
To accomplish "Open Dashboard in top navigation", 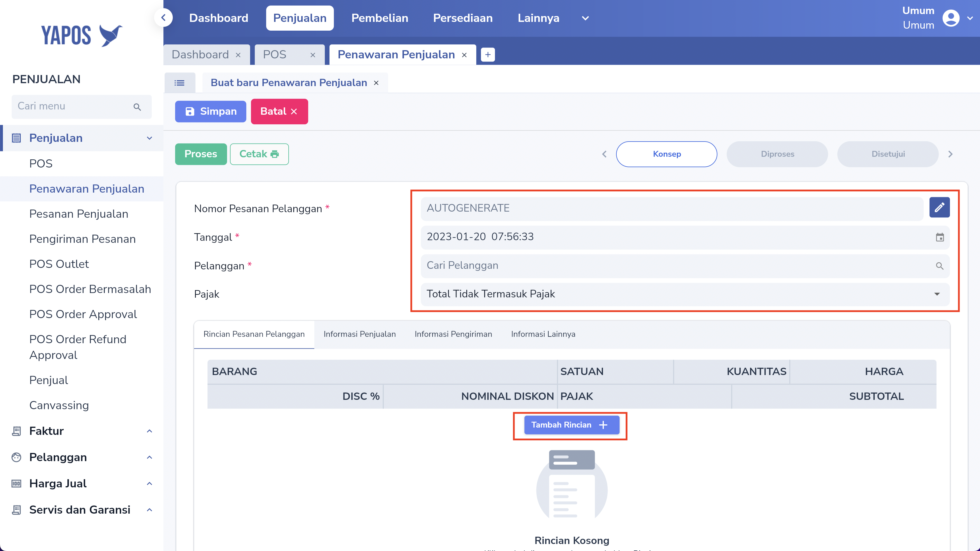I will (x=219, y=18).
